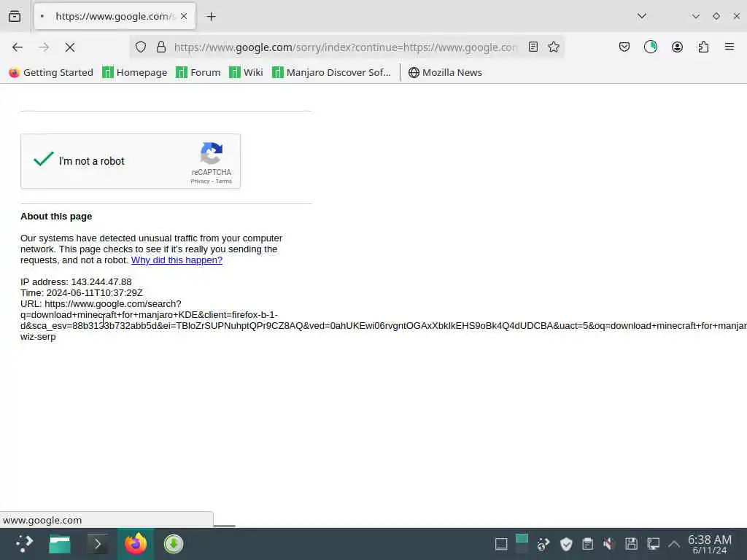Click the Time 2024-06-11T10:37:29Z text
The image size is (747, 560).
(x=82, y=293)
